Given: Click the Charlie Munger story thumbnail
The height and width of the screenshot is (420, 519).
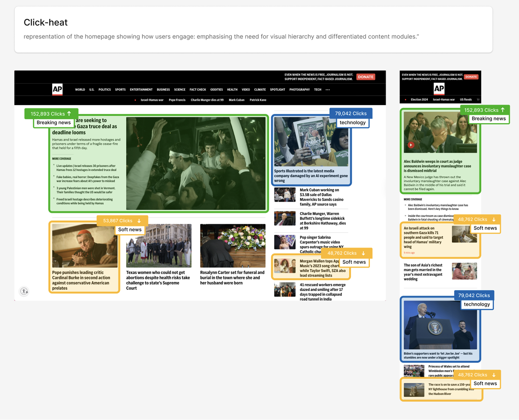Looking at the screenshot, I should (285, 218).
